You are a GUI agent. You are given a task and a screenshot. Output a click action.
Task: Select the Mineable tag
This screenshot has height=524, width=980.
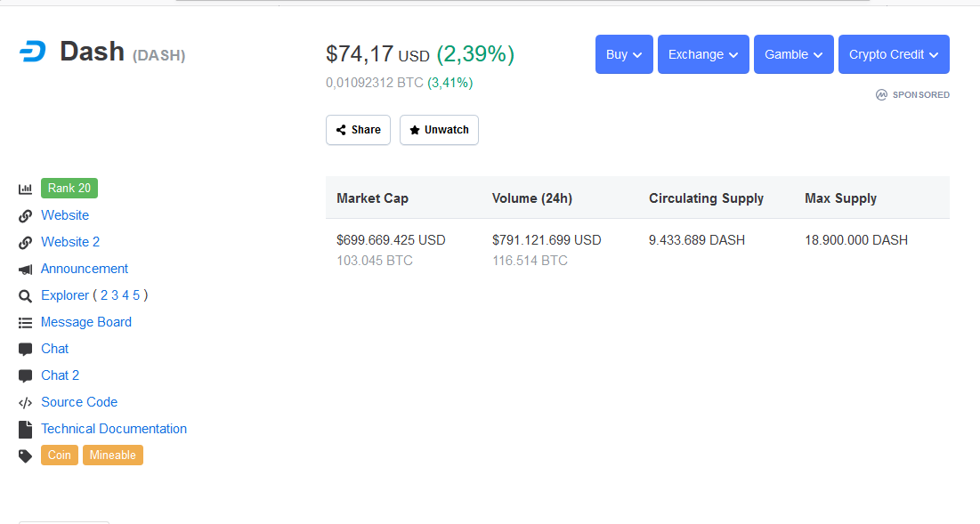click(x=112, y=455)
